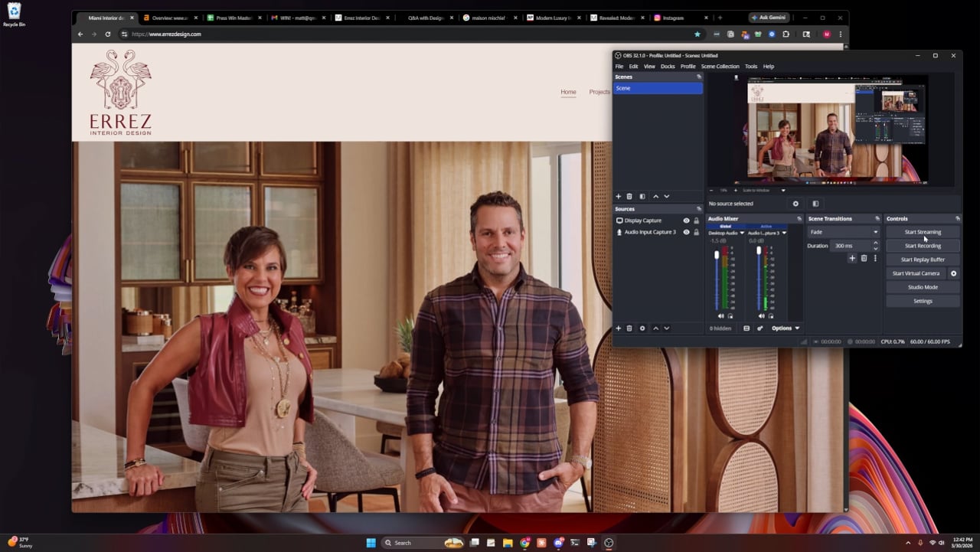Screen dimensions: 980x552
Task: Adjust the Desktop Audio volume slider
Action: pyautogui.click(x=717, y=279)
